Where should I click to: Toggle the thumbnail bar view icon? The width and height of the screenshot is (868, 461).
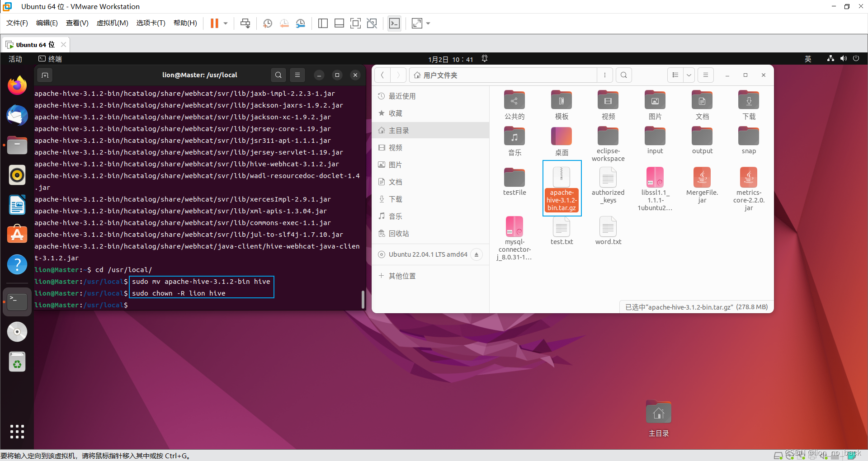coord(339,23)
